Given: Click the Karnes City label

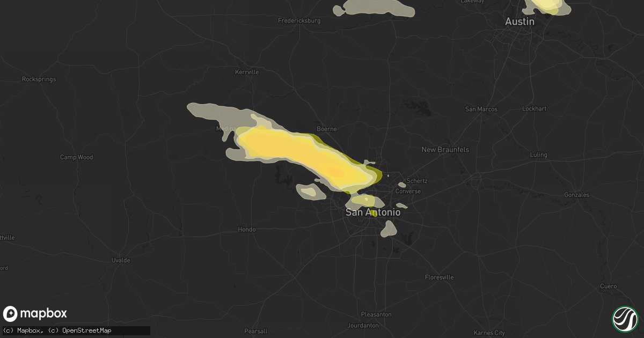Looking at the screenshot, I should click(x=489, y=333).
